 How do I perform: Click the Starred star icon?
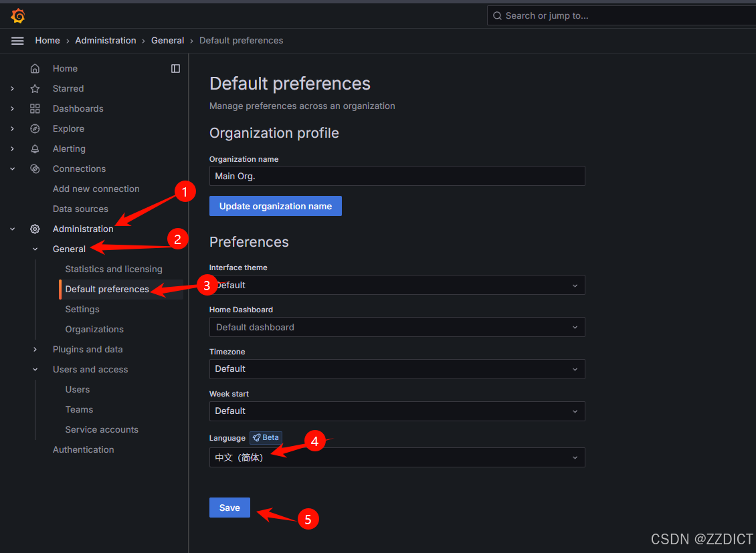[x=35, y=89]
